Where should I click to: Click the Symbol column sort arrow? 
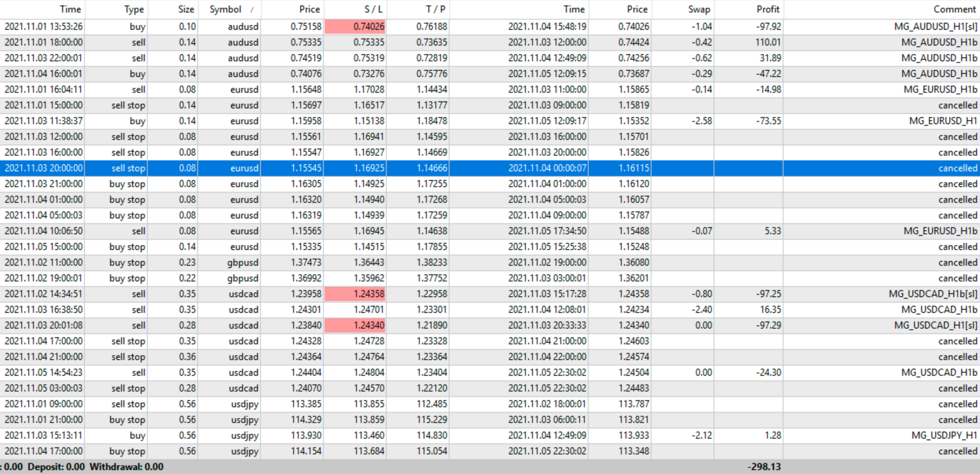(x=252, y=9)
